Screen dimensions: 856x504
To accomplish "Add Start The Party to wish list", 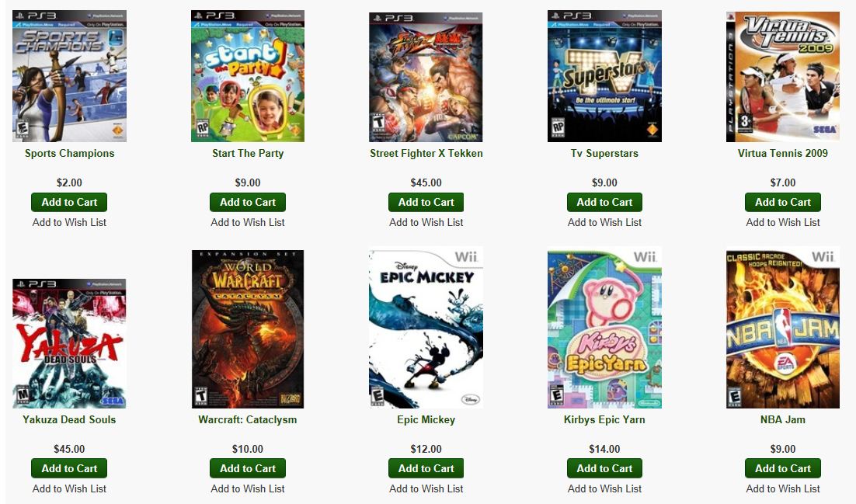I will pyautogui.click(x=248, y=222).
